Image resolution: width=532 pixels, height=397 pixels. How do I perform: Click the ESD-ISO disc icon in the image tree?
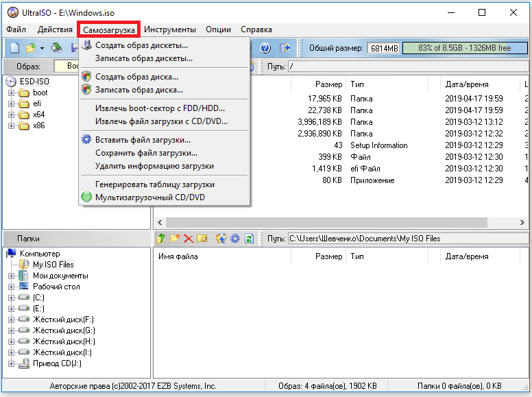11,82
